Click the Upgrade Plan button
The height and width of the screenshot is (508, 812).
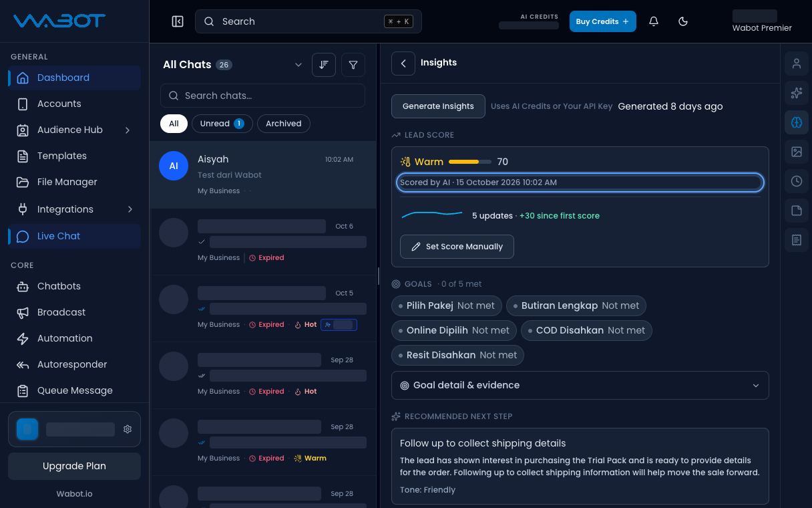click(75, 466)
